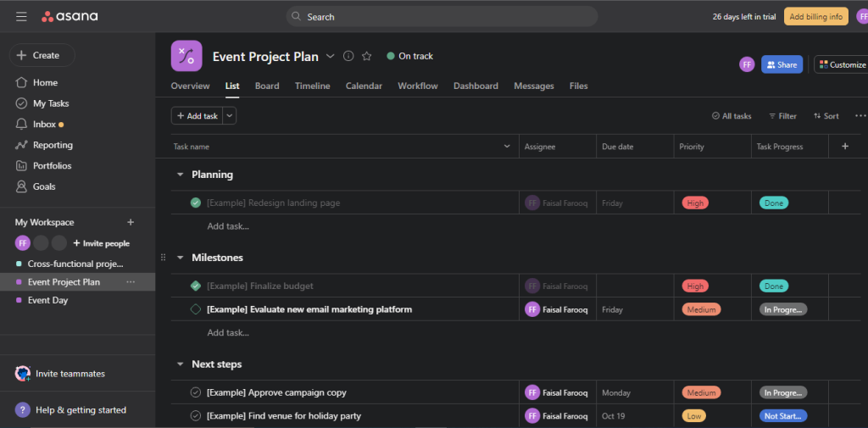Click the FF workspace member avatar
The width and height of the screenshot is (868, 428).
23,243
